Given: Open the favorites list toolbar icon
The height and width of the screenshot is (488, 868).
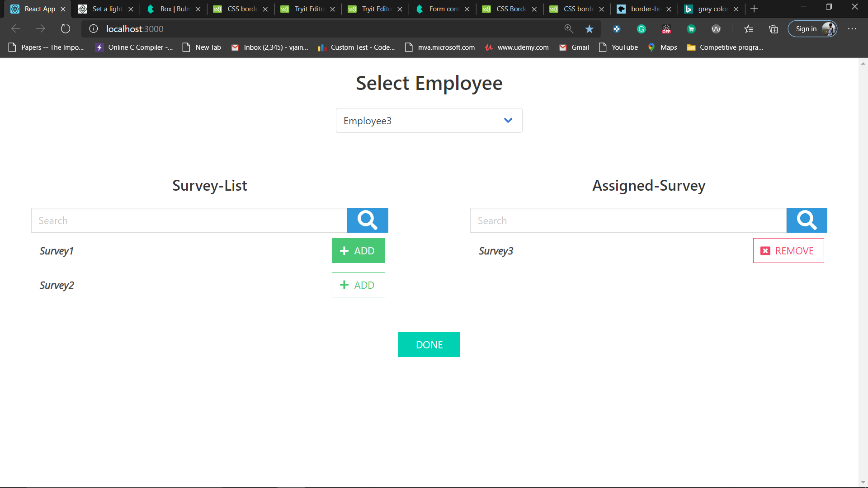Looking at the screenshot, I should tap(749, 29).
